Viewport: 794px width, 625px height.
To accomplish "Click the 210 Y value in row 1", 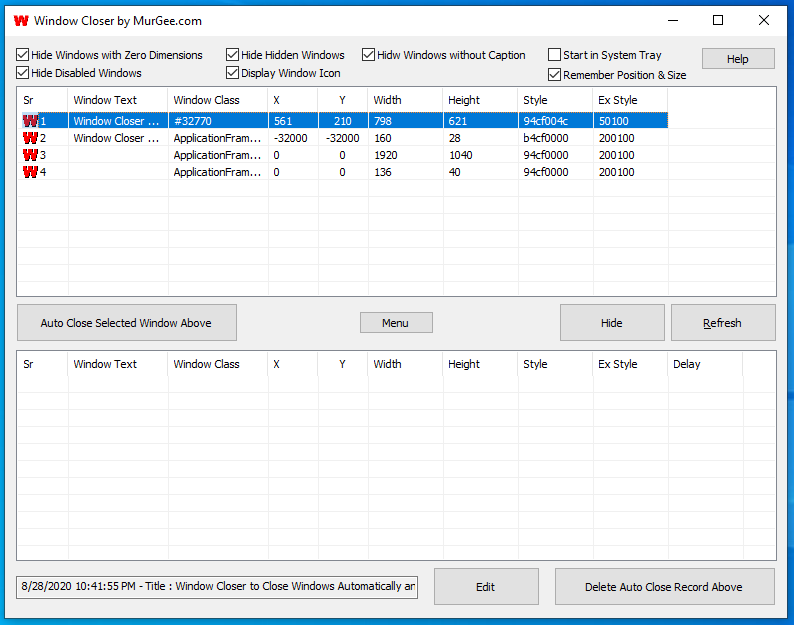I will [343, 121].
